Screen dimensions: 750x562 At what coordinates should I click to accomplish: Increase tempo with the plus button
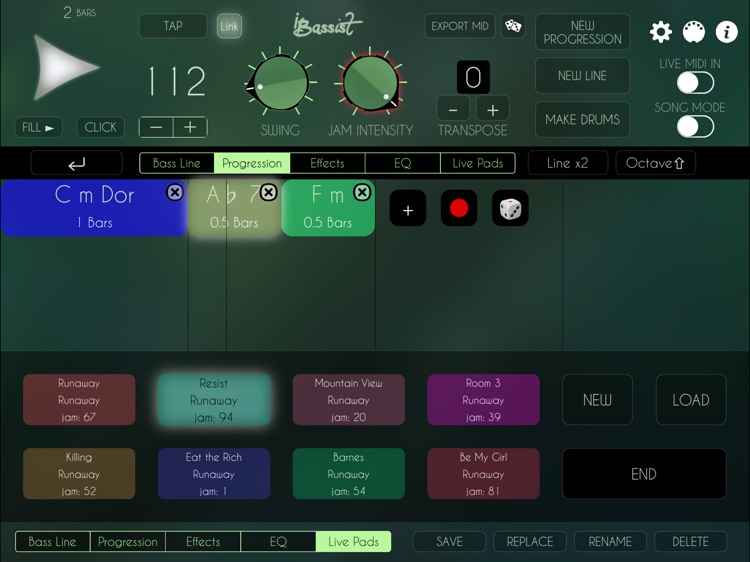coord(190,127)
